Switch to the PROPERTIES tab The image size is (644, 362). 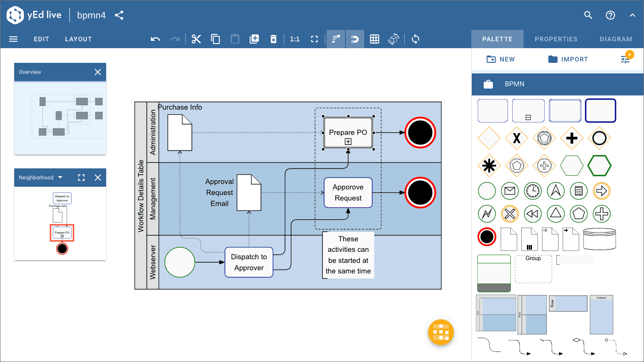click(x=556, y=39)
